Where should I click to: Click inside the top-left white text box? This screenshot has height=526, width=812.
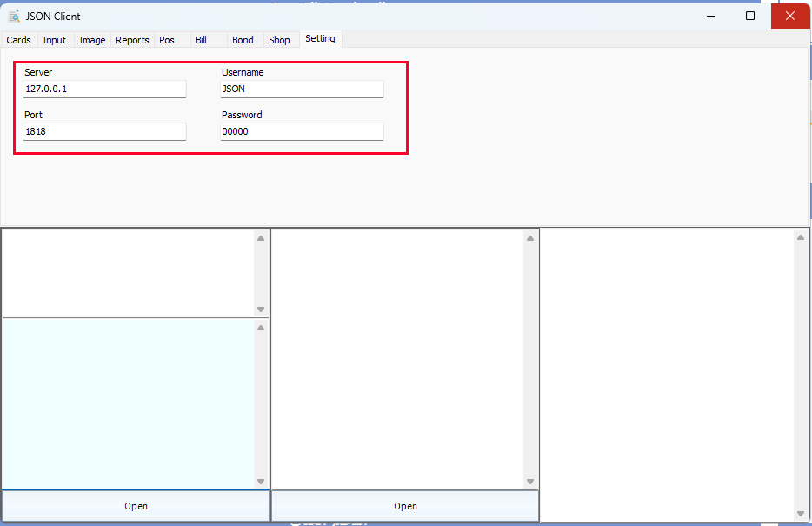click(x=129, y=273)
